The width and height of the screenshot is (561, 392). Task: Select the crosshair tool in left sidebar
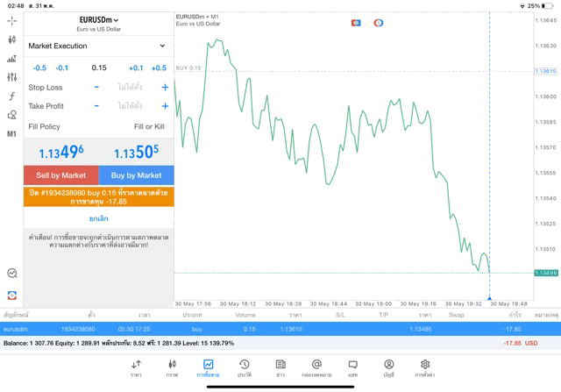pos(11,20)
